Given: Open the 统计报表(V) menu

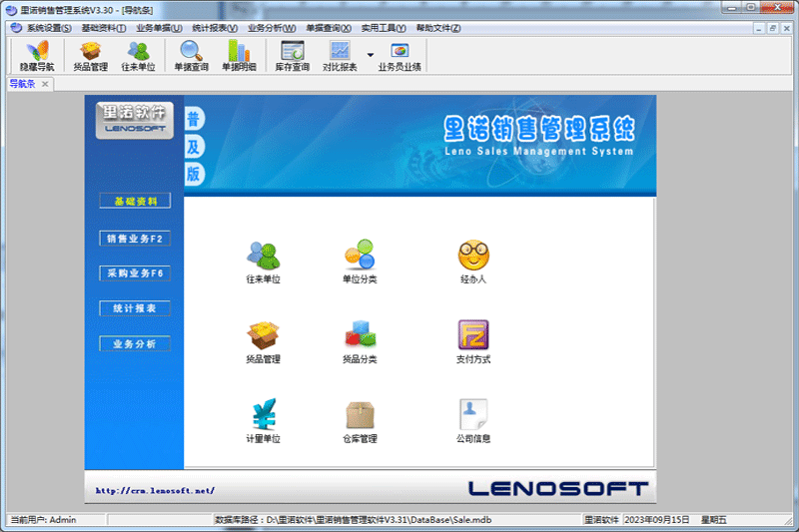Looking at the screenshot, I should point(215,28).
